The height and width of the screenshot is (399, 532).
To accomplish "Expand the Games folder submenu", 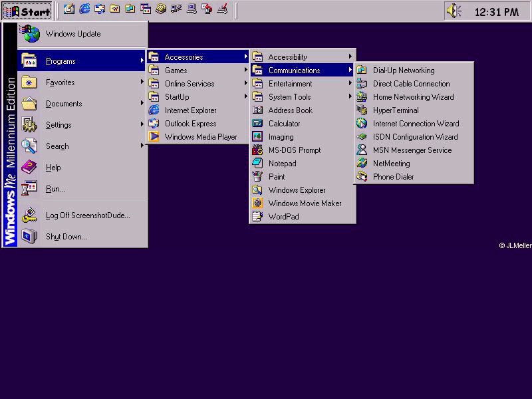I will pos(198,70).
